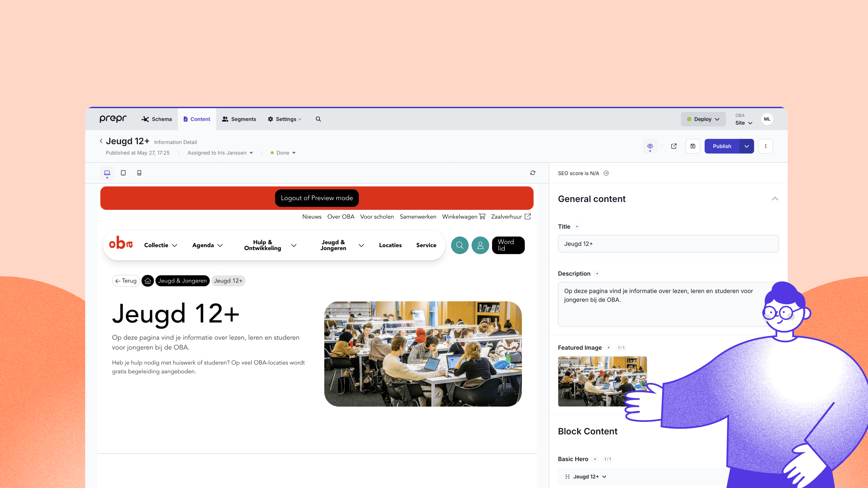Click the Jeugd 12+ breadcrumb

[228, 281]
